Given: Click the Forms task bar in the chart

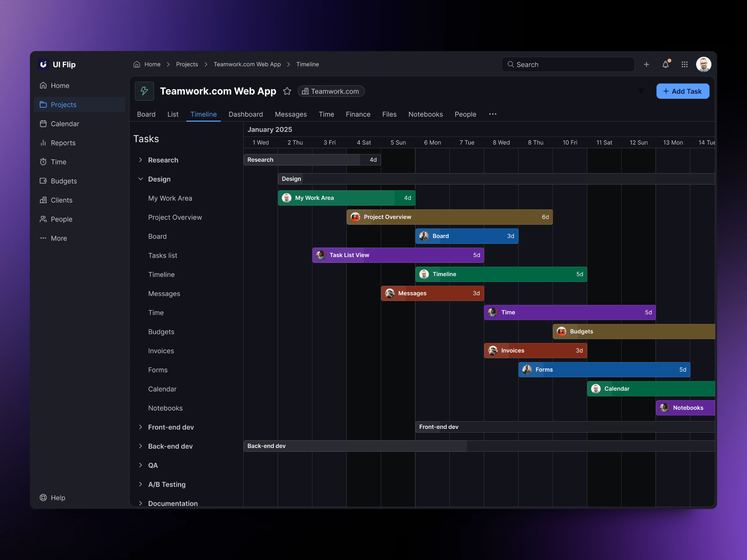Looking at the screenshot, I should [604, 369].
